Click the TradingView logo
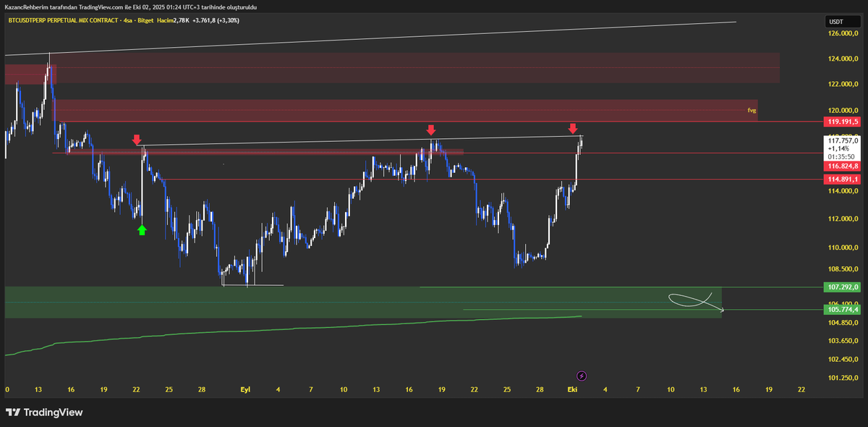The width and height of the screenshot is (868, 427). (x=44, y=413)
